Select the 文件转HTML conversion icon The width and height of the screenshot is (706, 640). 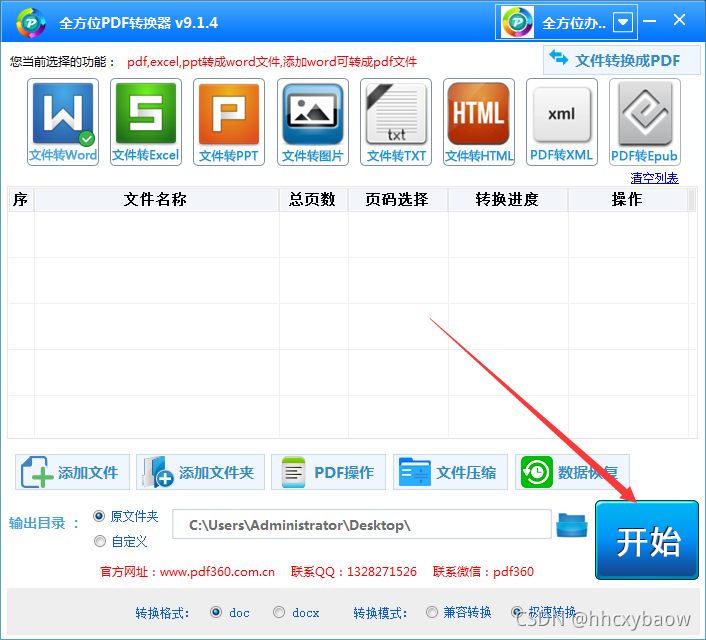(x=479, y=122)
